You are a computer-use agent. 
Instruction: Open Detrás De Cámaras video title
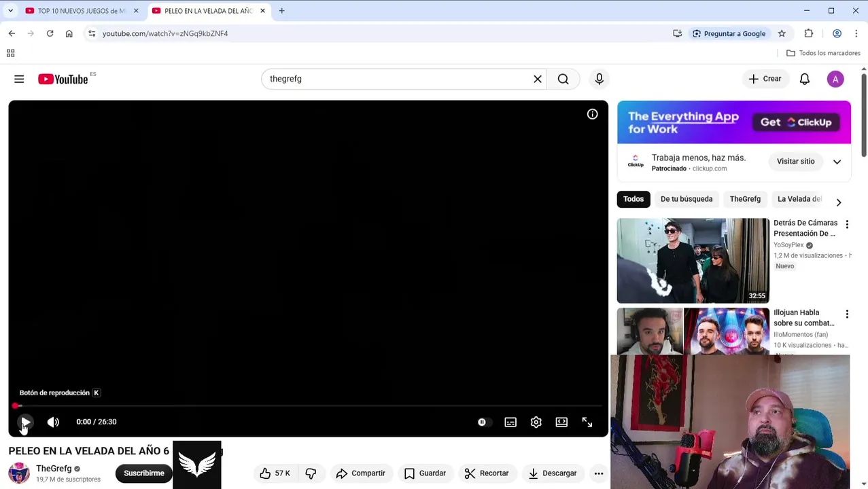[x=805, y=228]
